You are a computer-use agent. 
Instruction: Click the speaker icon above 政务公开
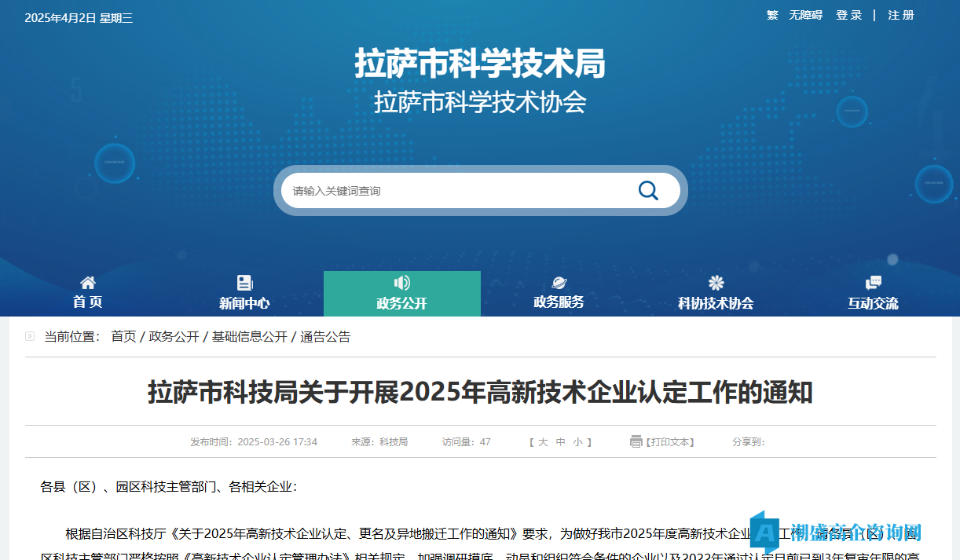(x=401, y=283)
